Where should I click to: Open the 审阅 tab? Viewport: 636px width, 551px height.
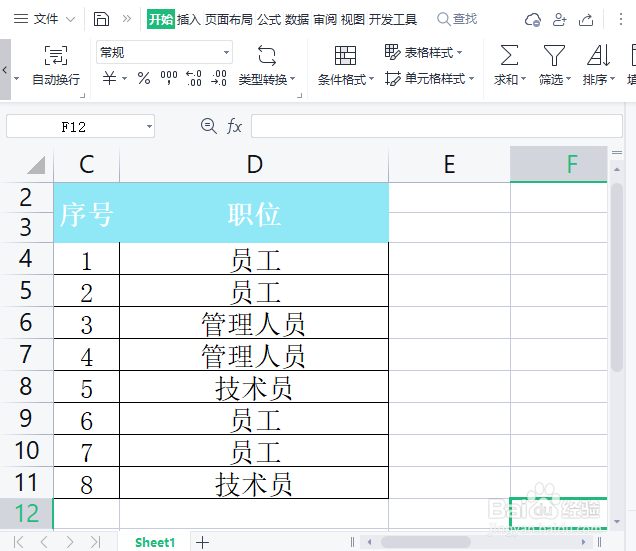[x=324, y=19]
